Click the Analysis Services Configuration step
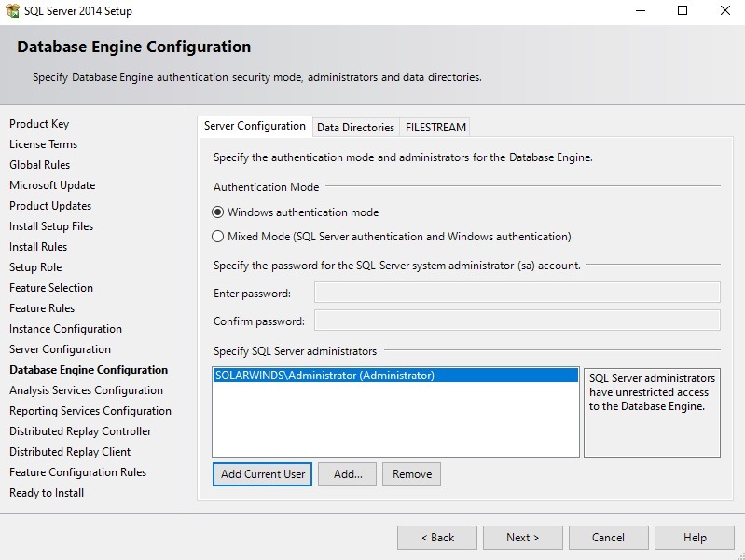Image resolution: width=745 pixels, height=560 pixels. 86,390
